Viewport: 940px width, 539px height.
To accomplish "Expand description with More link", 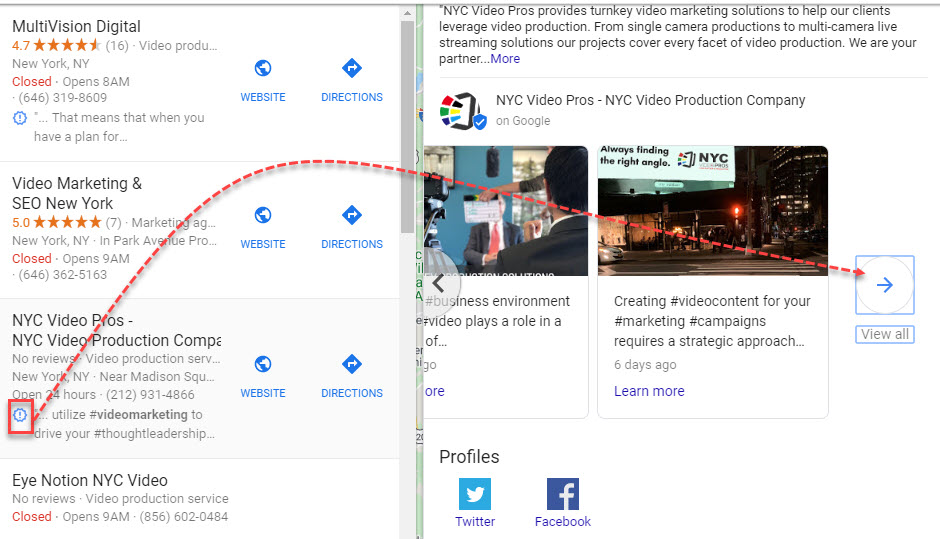I will coord(505,59).
